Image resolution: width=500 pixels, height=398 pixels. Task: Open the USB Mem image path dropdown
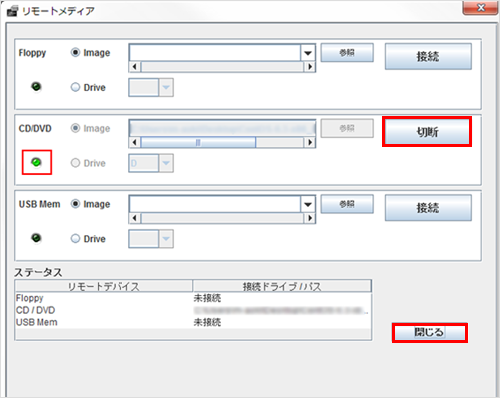point(308,204)
